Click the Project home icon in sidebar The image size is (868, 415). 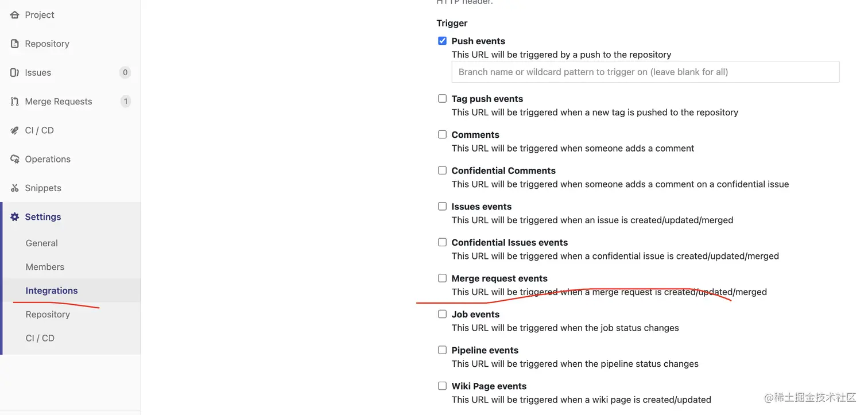[15, 15]
